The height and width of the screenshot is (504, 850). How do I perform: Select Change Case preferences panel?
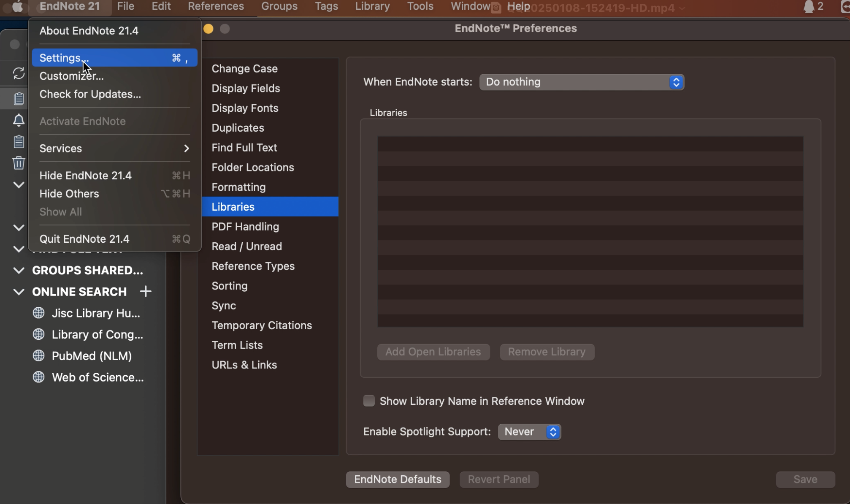(x=270, y=68)
